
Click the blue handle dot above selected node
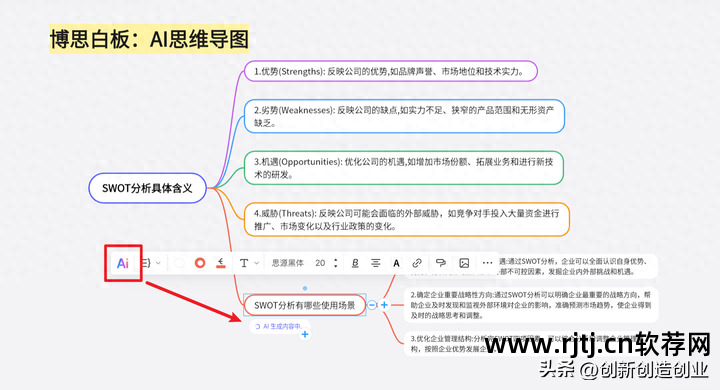click(305, 288)
